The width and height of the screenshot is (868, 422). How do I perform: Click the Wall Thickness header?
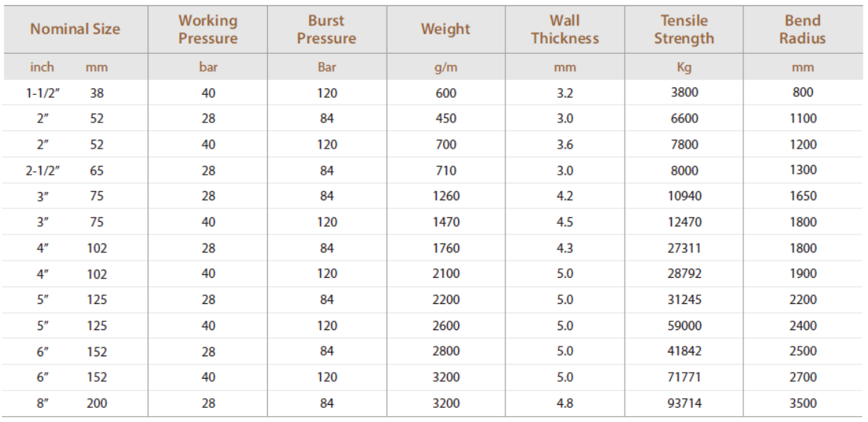(565, 30)
